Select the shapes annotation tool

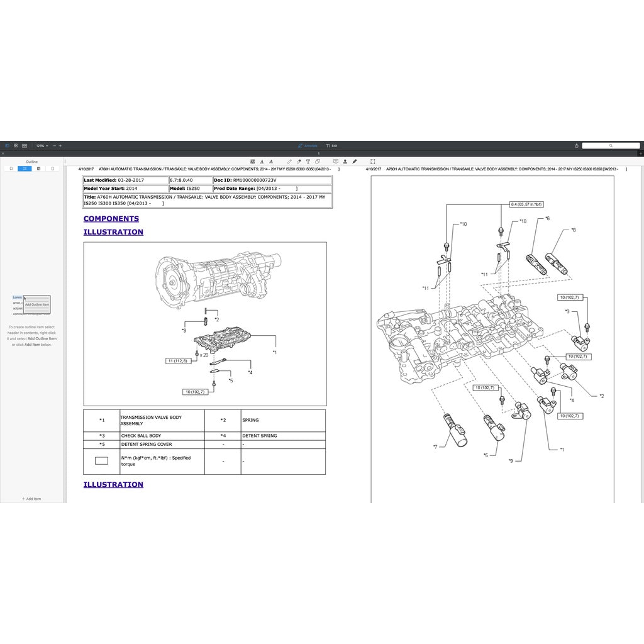click(318, 162)
